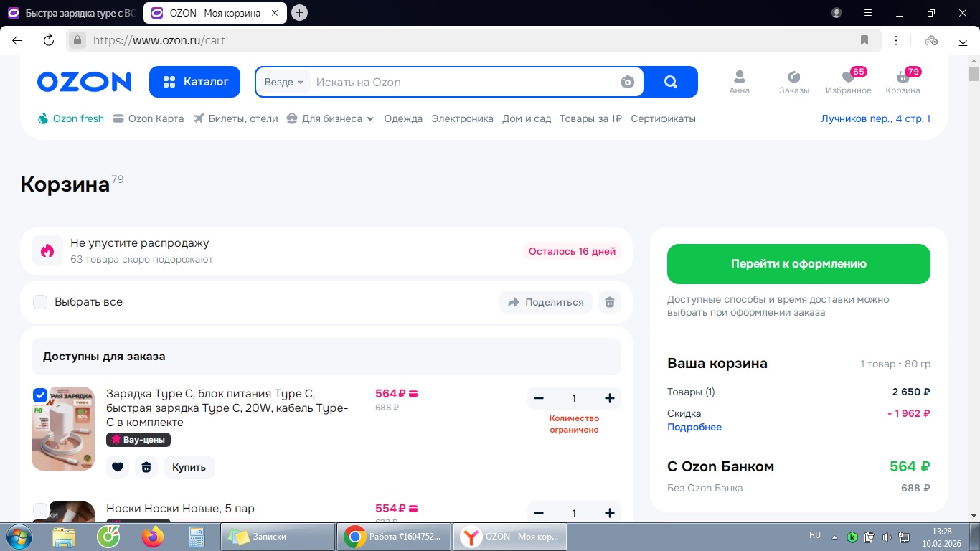Click the green Перейти к оформлению button
Viewport: 980px width, 551px height.
click(798, 264)
